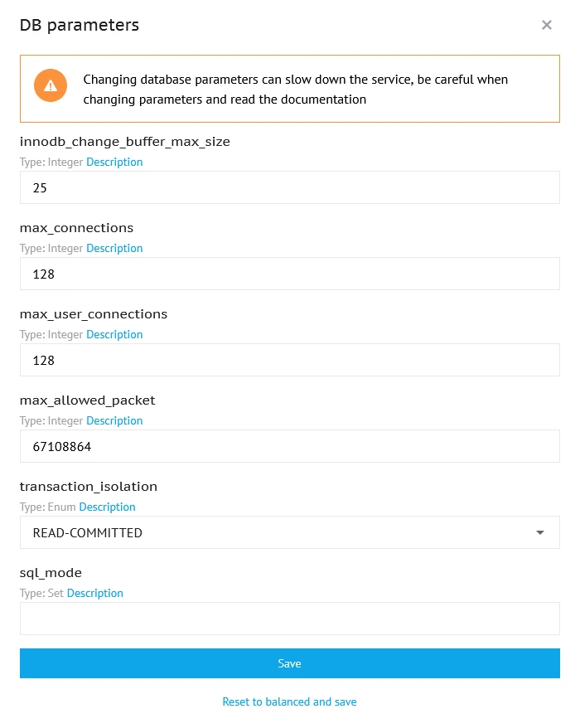Screen dimensions: 580x728
Task: Click the DB parameters dialog title
Action: point(80,25)
